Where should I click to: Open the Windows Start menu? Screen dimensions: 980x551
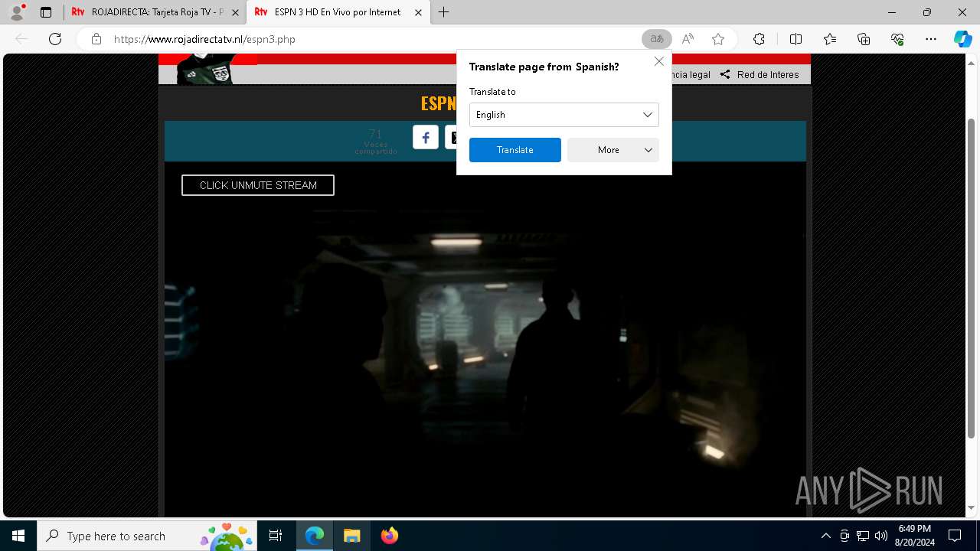point(18,536)
